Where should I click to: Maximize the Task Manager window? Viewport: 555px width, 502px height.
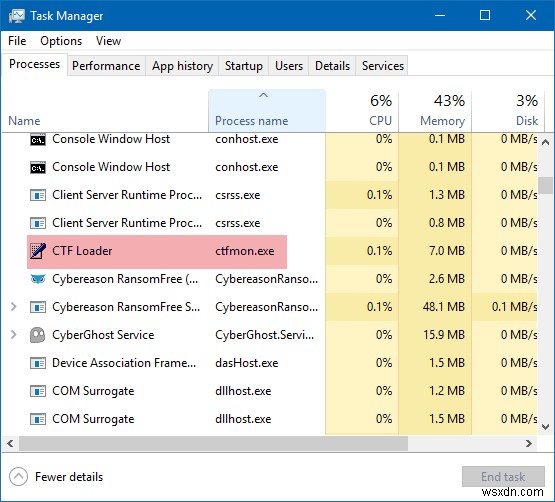tap(485, 15)
